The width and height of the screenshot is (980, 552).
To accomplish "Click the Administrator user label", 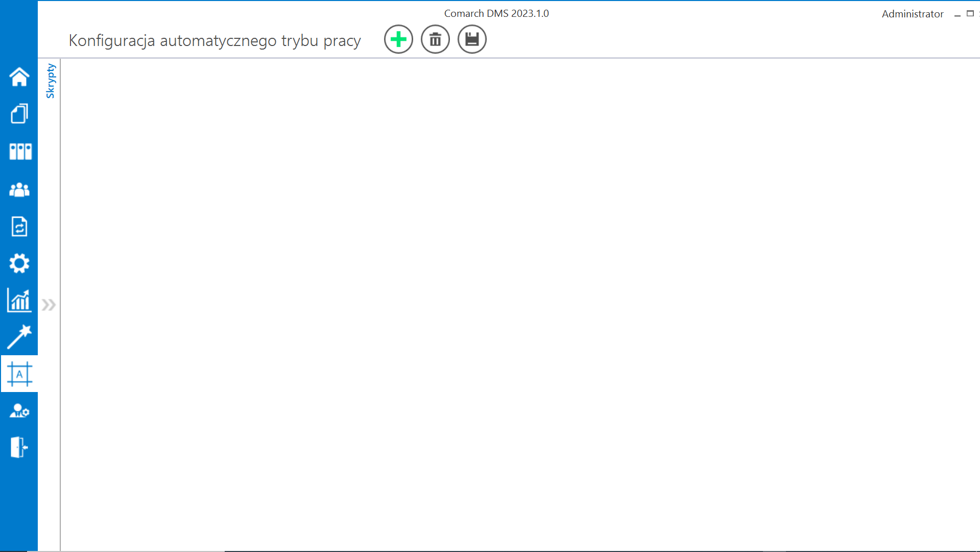I will coord(913,14).
